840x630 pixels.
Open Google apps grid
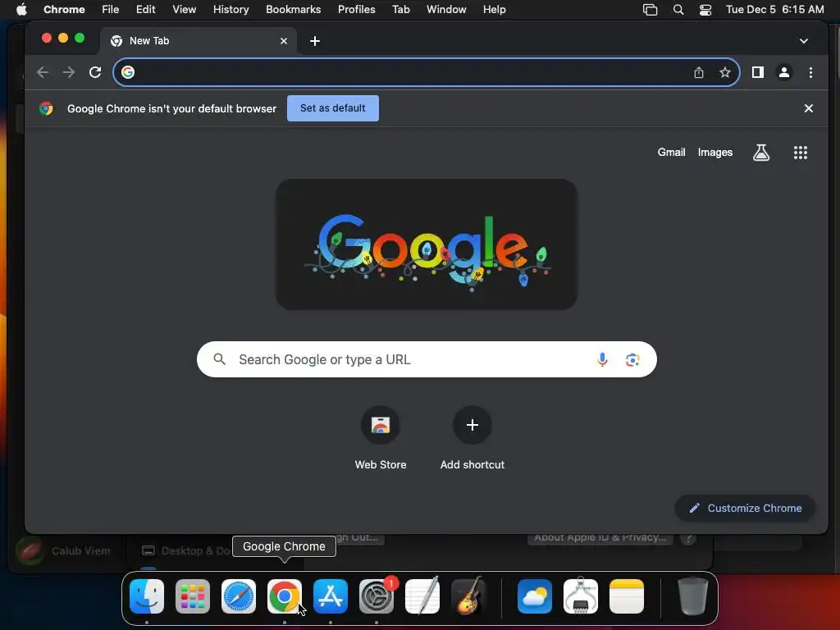801,153
